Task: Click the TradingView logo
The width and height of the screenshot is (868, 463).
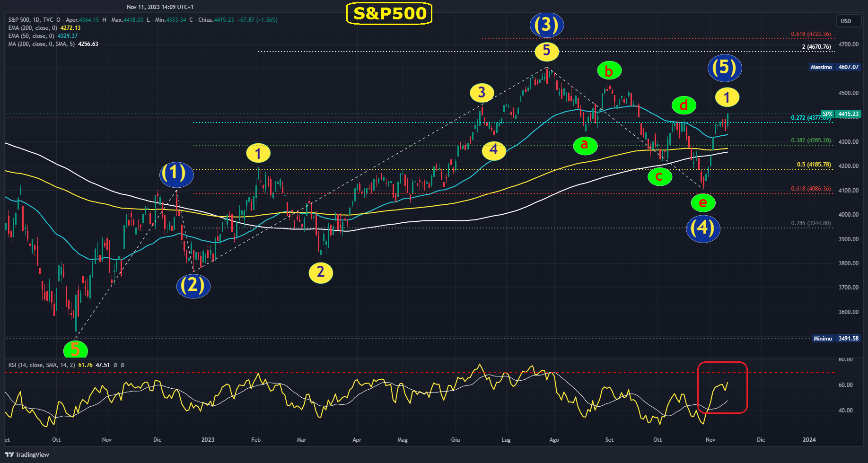Action: pyautogui.click(x=27, y=454)
